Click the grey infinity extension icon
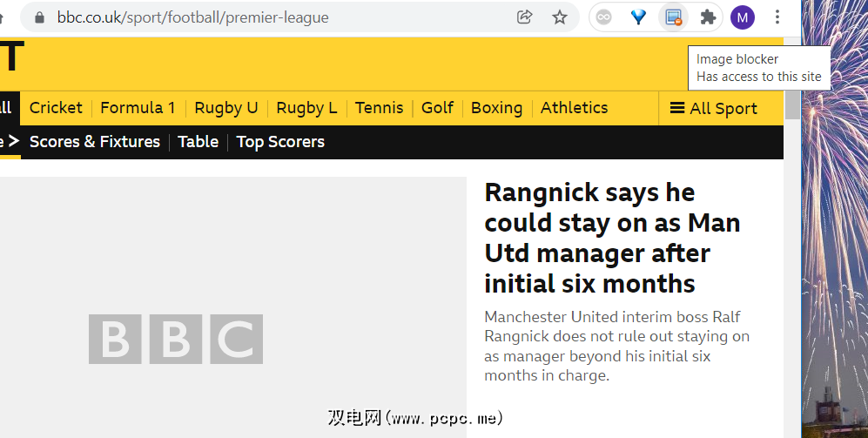 603,17
